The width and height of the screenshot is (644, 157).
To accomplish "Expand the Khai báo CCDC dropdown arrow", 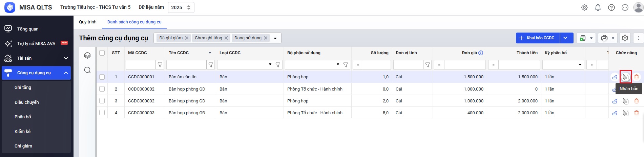I will click(566, 38).
